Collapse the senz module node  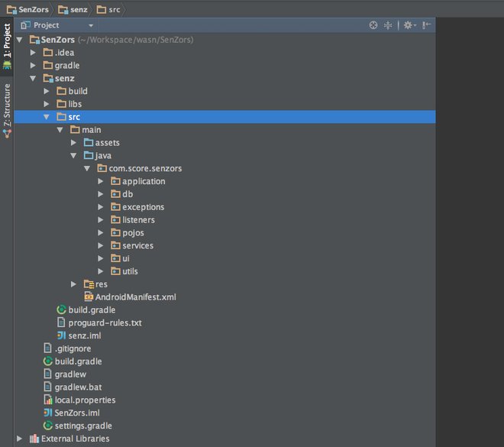[x=33, y=78]
